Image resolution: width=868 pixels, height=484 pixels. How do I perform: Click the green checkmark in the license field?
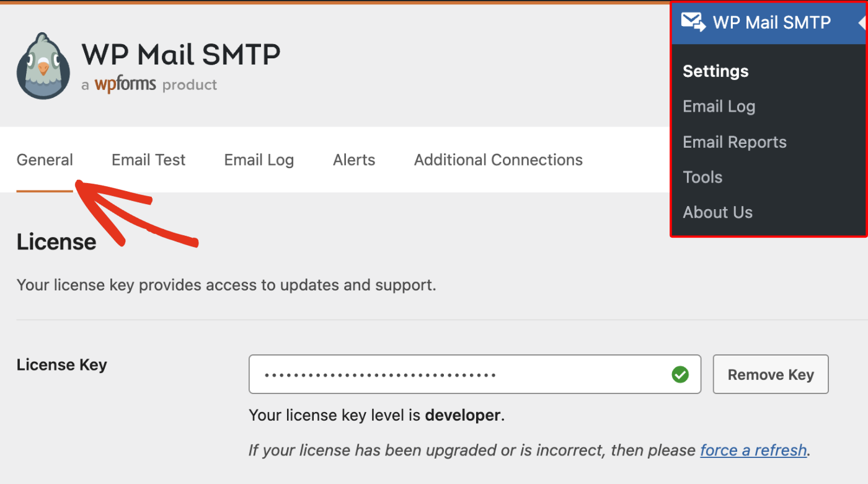680,374
